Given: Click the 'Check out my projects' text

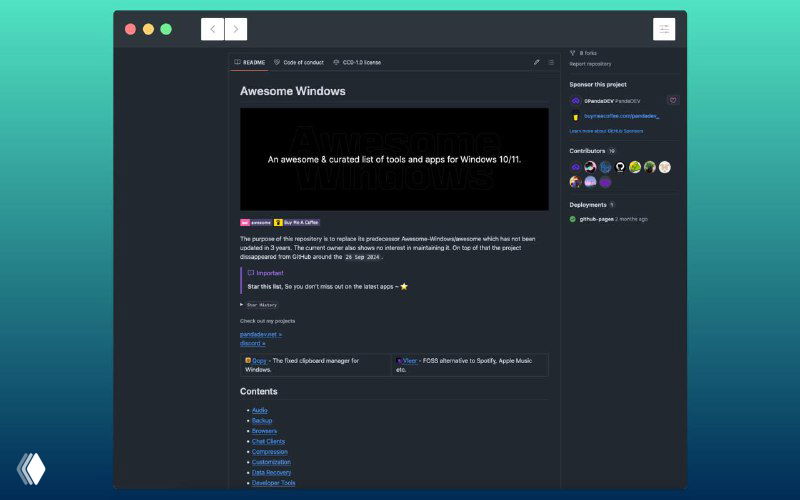Looking at the screenshot, I should pos(267,321).
